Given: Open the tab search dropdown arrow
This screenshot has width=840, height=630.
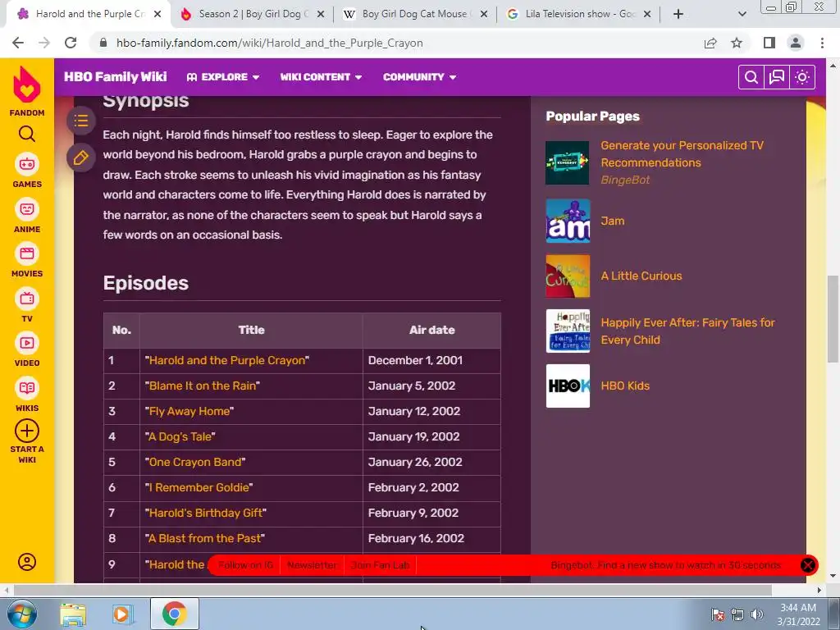Looking at the screenshot, I should tap(742, 15).
